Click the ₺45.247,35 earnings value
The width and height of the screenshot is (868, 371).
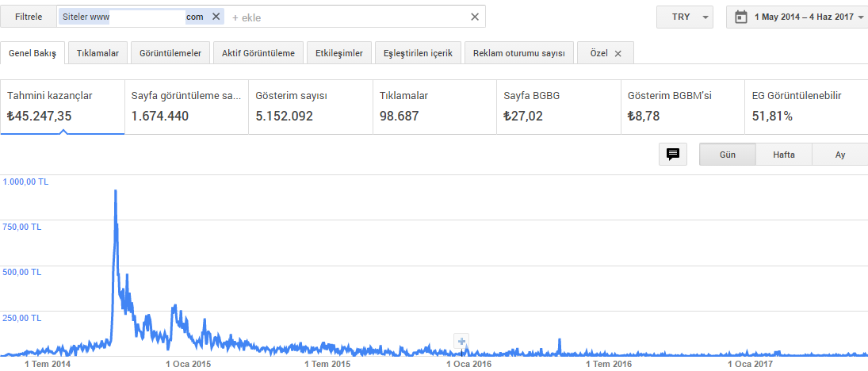pyautogui.click(x=40, y=117)
